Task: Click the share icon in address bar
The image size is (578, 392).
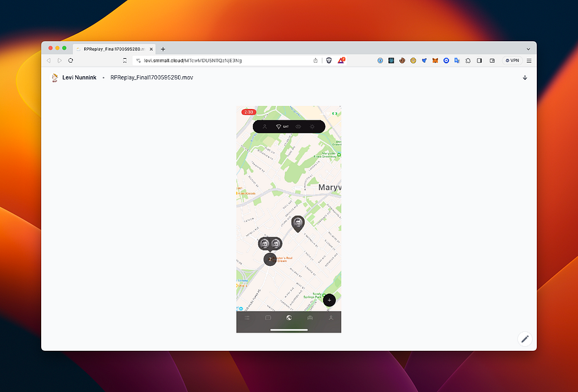Action: (316, 60)
